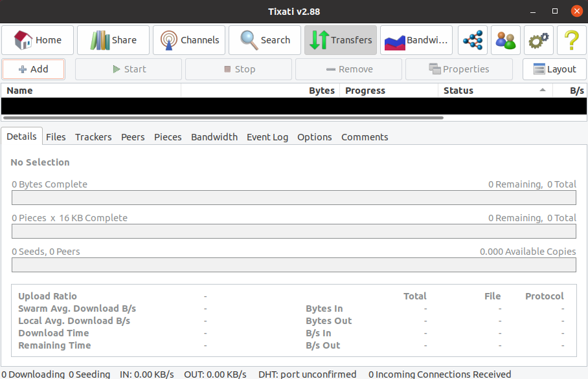This screenshot has height=379, width=588.
Task: Sort transfers by Status column
Action: (x=495, y=91)
